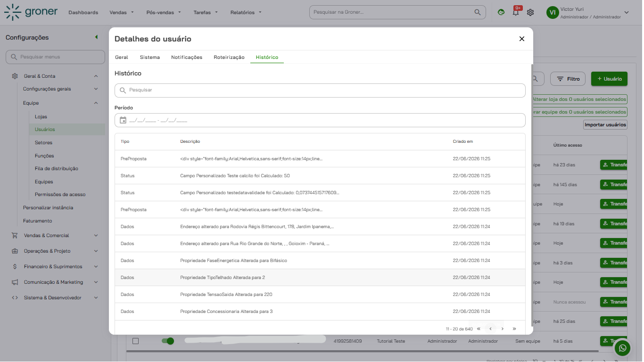Click the Período date range field

coord(320,120)
